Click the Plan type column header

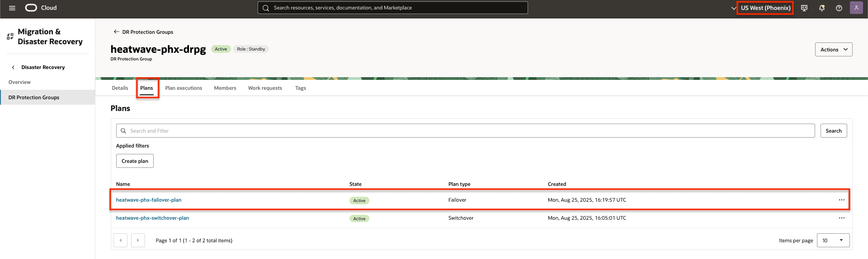(x=459, y=184)
